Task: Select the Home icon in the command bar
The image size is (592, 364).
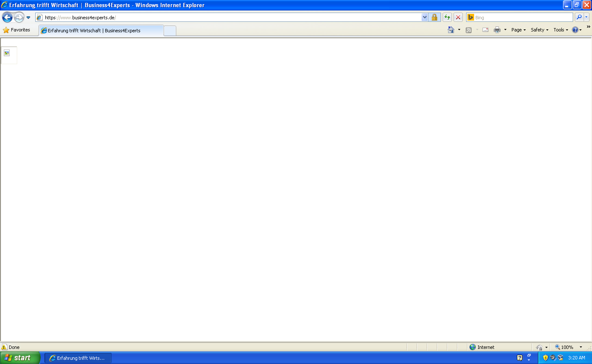Action: click(x=451, y=30)
